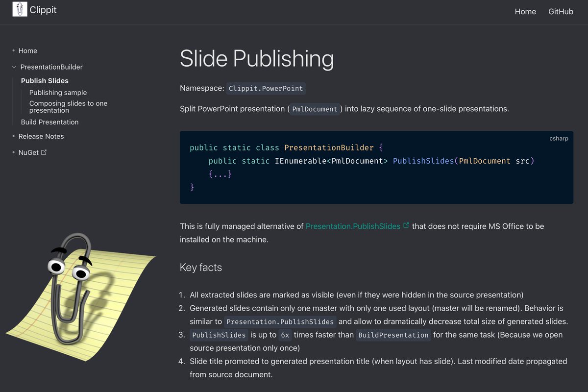Click the 6x inline code
The image size is (588, 392).
point(285,335)
